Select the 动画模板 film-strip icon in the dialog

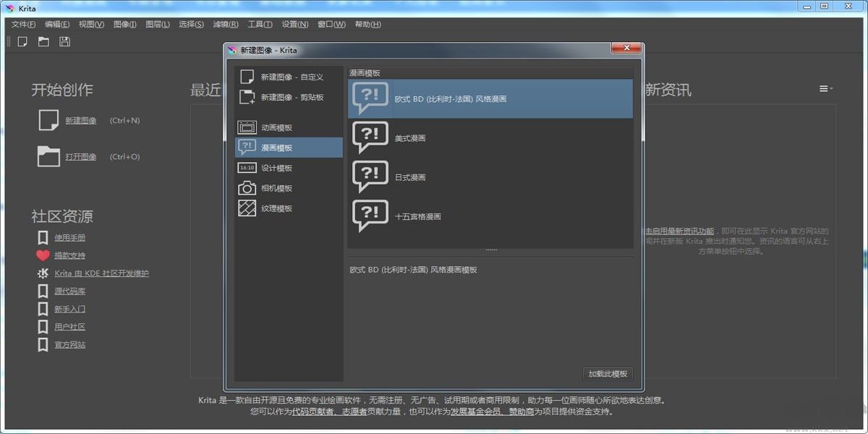tap(246, 127)
